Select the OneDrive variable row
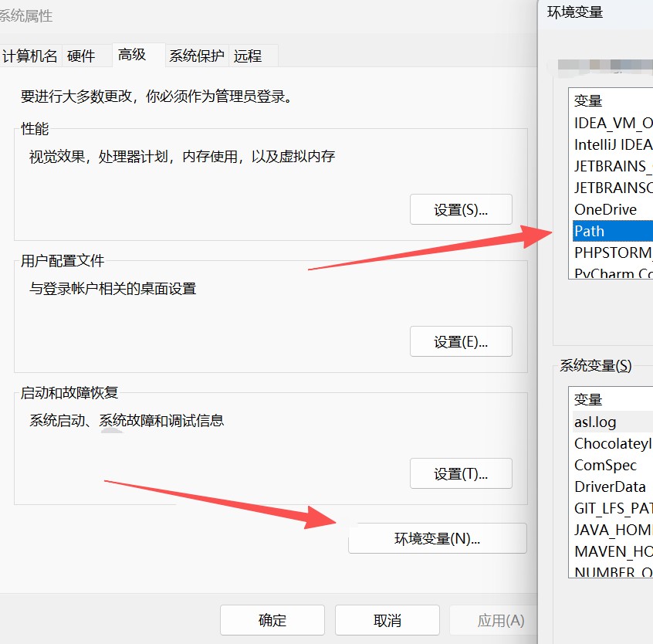653x644 pixels. pos(613,209)
